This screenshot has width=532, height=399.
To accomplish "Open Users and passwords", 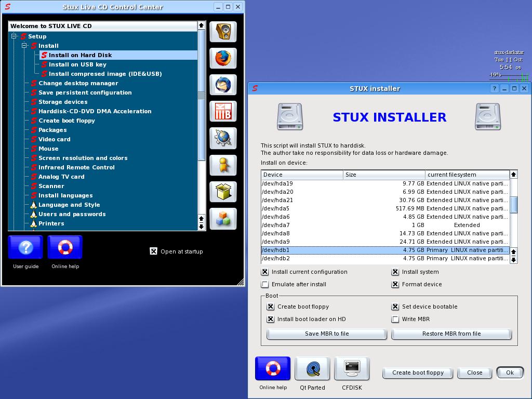I will [x=72, y=214].
